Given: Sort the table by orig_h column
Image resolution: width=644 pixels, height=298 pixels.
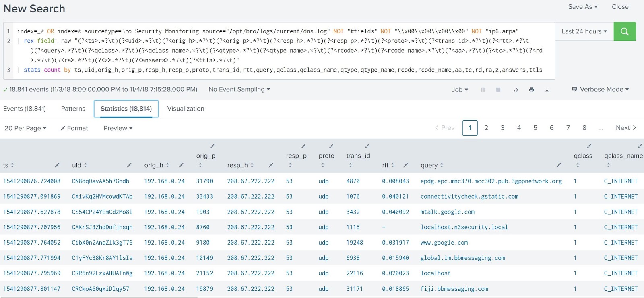Looking at the screenshot, I should coord(167,165).
